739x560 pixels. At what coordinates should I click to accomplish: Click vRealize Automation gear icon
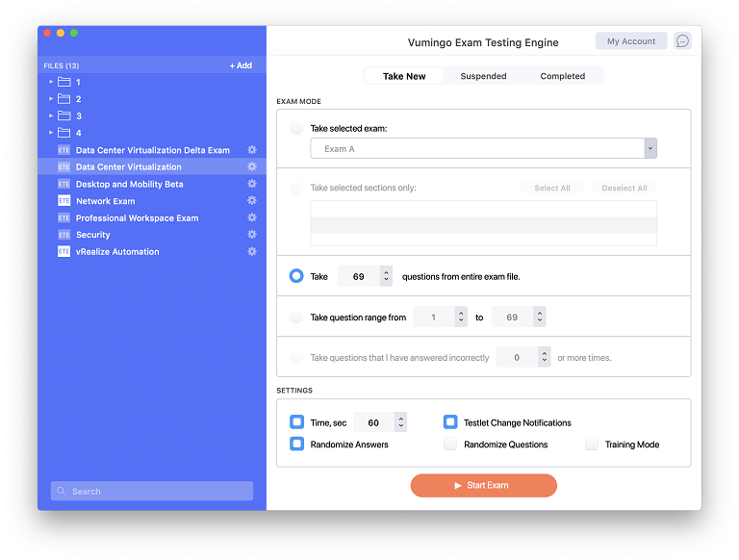252,252
